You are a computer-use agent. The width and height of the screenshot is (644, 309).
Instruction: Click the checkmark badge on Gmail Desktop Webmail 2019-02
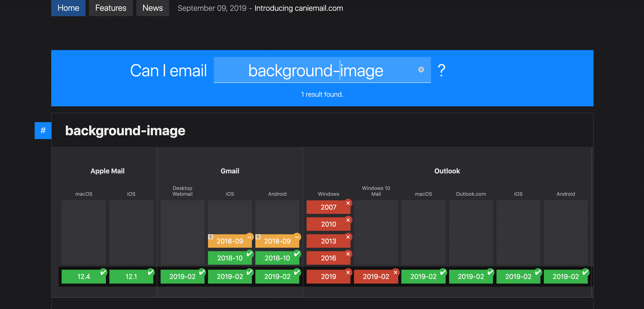(x=202, y=272)
